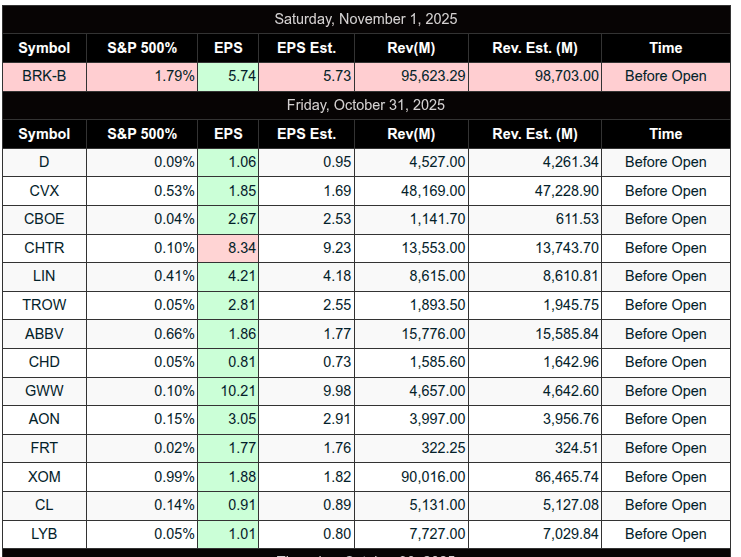Screen dimensions: 741x557
Task: Click the D ticker symbol
Action: [x=44, y=162]
